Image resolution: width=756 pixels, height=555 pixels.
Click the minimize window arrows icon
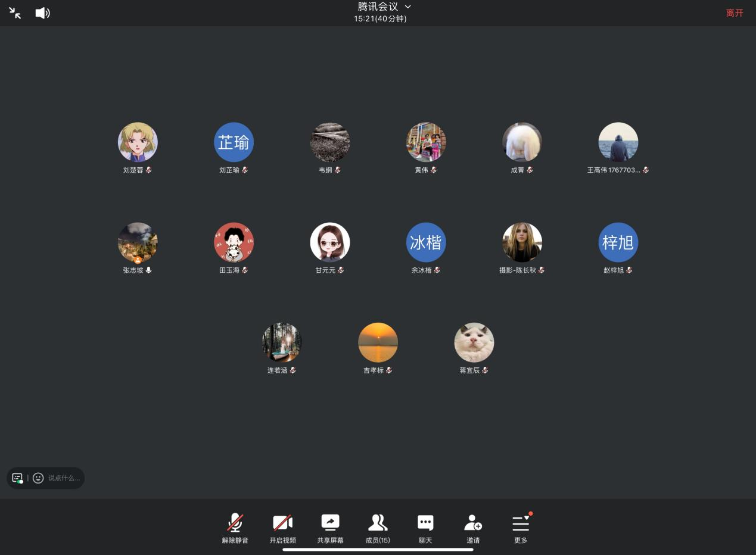tap(15, 13)
